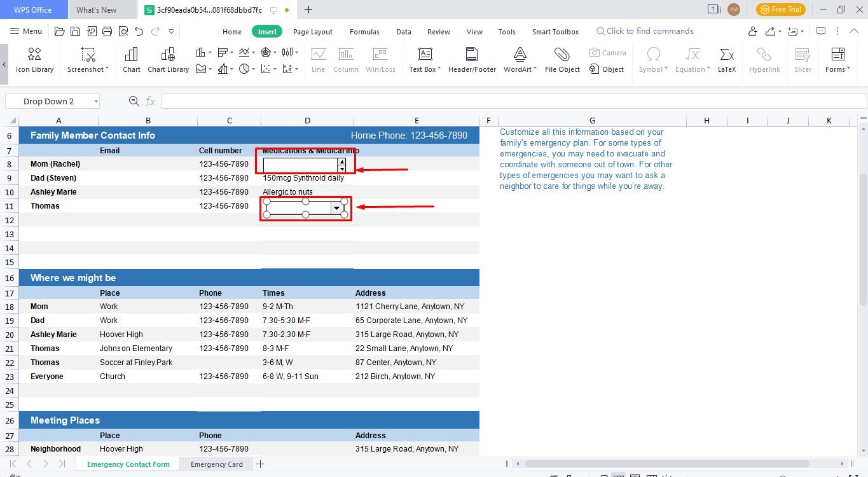Expand the Forms dropdown
The width and height of the screenshot is (868, 477).
click(x=848, y=69)
